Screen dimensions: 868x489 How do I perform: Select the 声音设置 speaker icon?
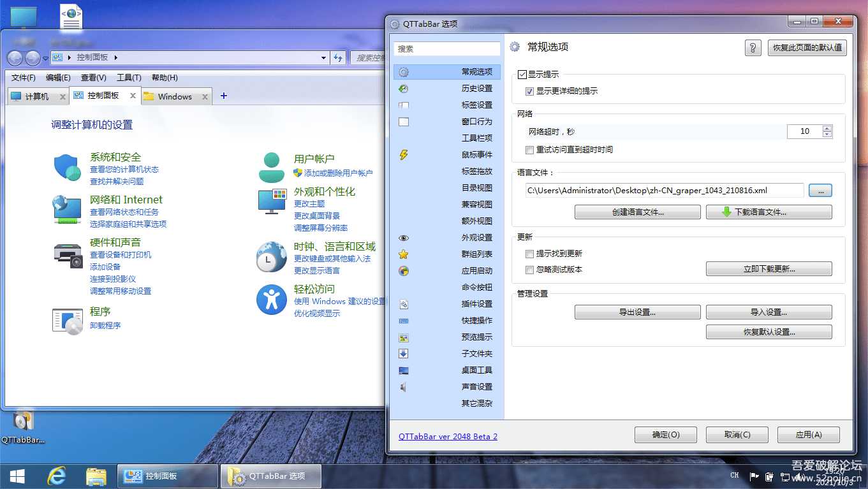tap(403, 386)
